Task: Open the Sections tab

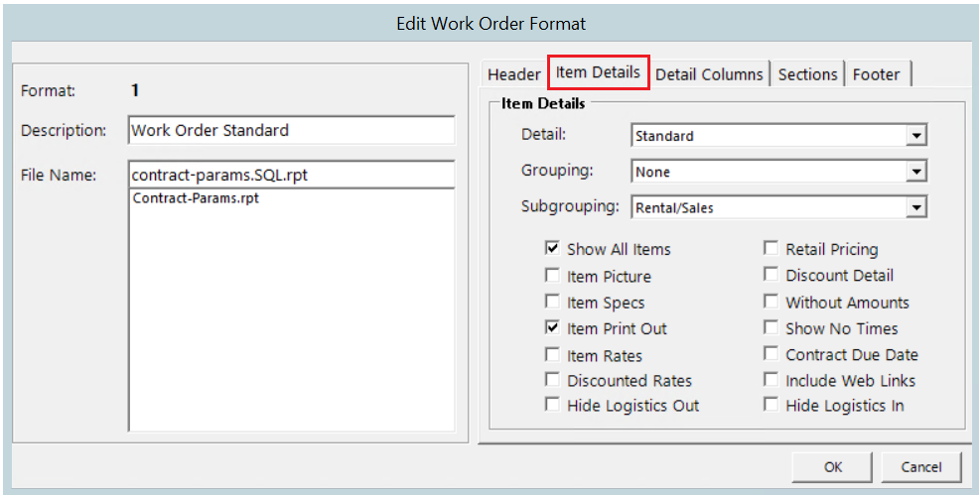Action: coord(807,74)
